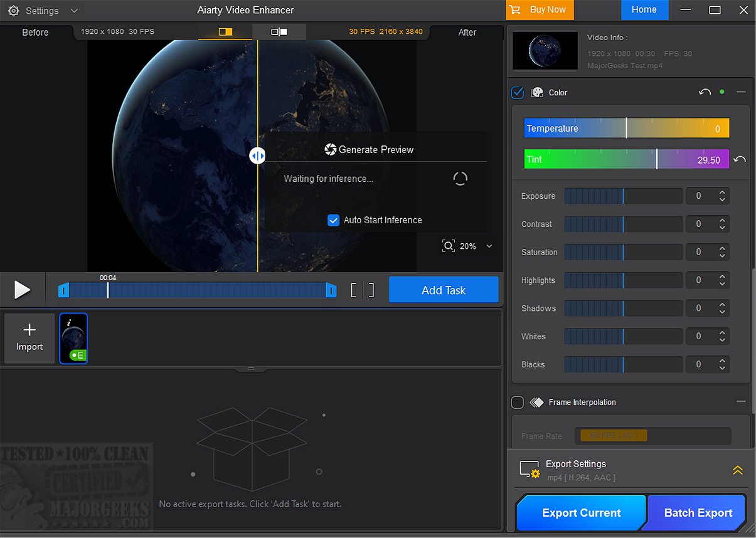Increase Exposure with up arrow

[x=722, y=192]
